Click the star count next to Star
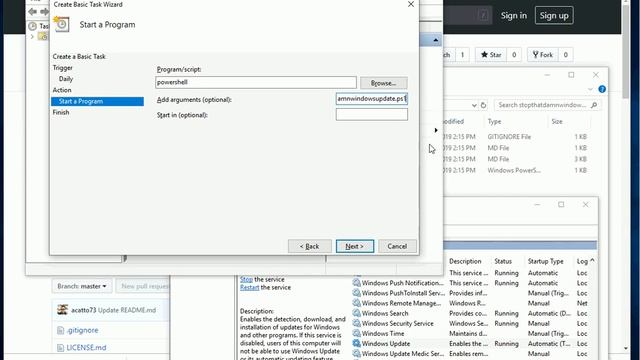This screenshot has width=640, height=360. pyautogui.click(x=514, y=55)
